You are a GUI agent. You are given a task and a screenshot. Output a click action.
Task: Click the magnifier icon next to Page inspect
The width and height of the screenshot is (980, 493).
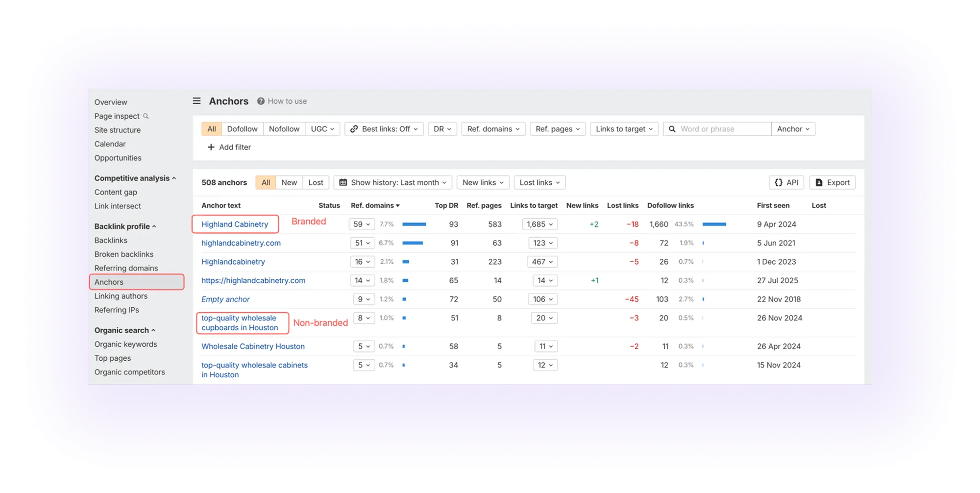pos(146,116)
